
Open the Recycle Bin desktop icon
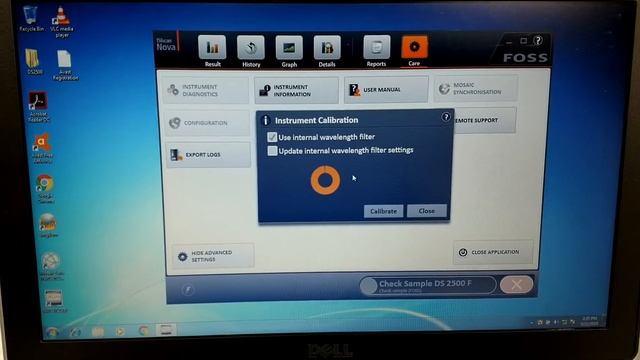(x=31, y=19)
